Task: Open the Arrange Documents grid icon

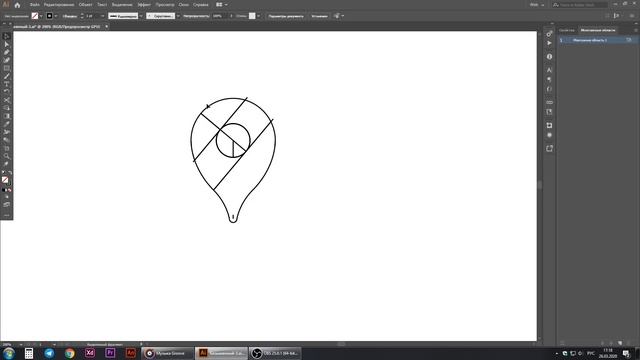Action: [219, 5]
